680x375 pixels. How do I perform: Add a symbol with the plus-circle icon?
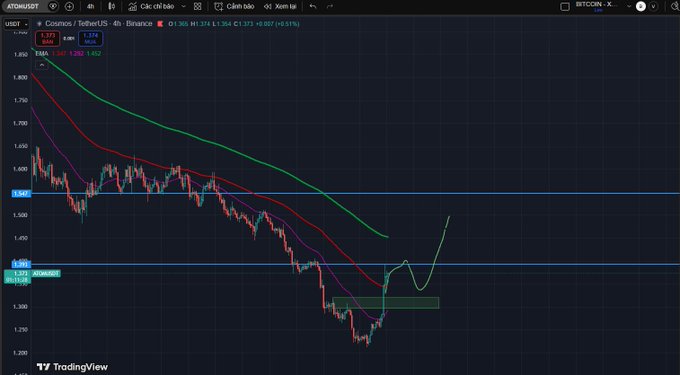pyautogui.click(x=69, y=7)
